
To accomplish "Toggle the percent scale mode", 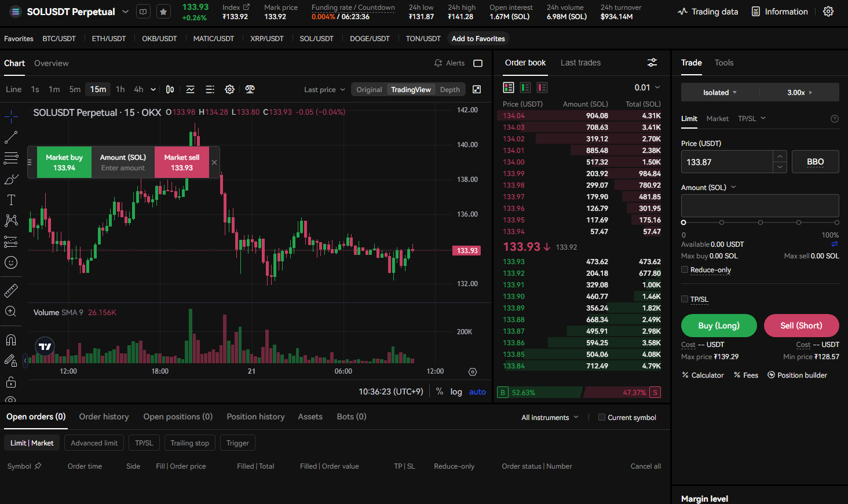I will (440, 392).
